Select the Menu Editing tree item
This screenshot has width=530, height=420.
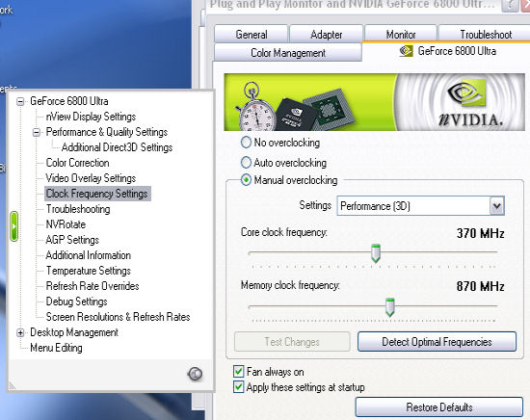[56, 348]
